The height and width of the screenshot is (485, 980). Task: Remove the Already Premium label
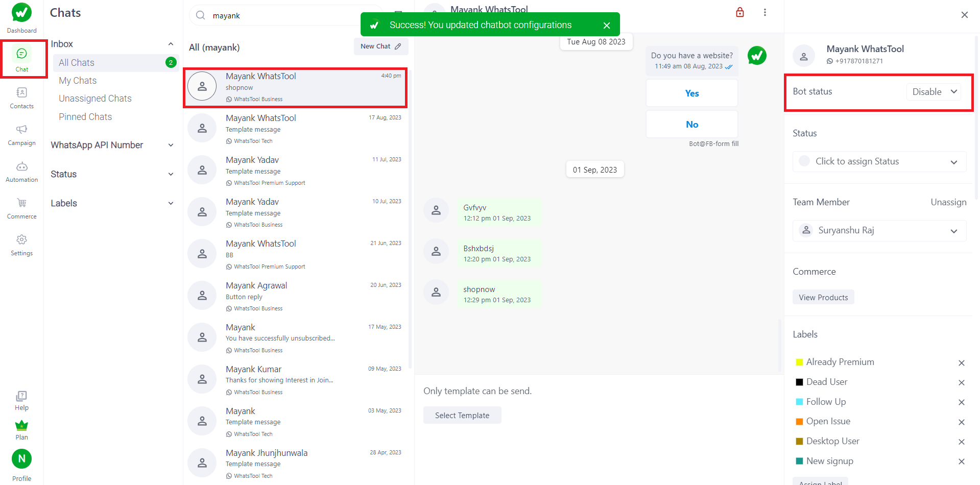(x=962, y=363)
